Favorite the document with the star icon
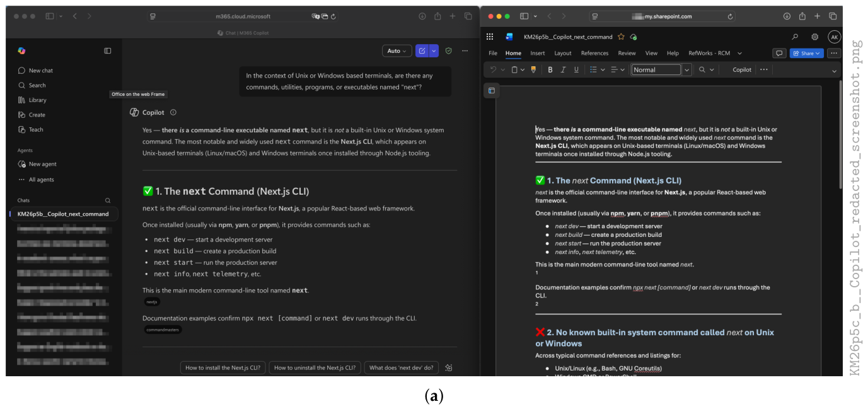Image resolution: width=868 pixels, height=409 pixels. 621,37
